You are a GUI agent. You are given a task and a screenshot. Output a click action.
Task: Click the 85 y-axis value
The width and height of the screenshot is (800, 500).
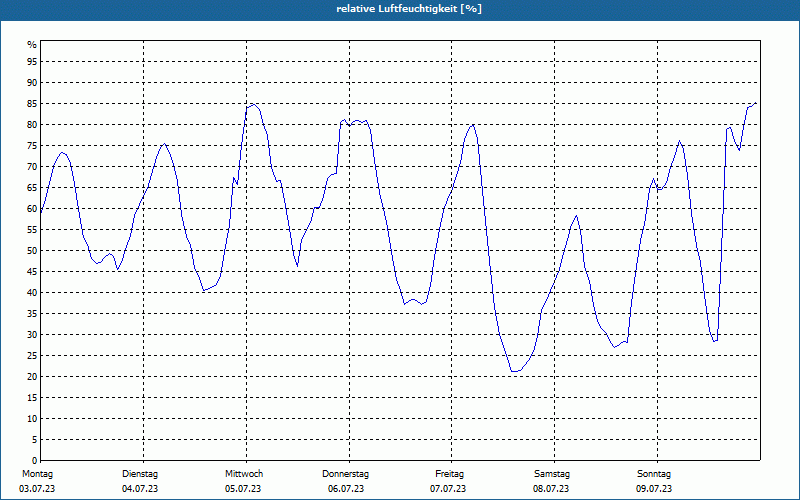point(32,104)
